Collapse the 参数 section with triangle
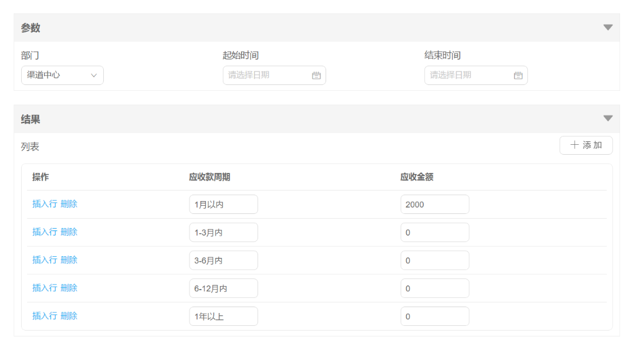The height and width of the screenshot is (364, 633). 608,28
